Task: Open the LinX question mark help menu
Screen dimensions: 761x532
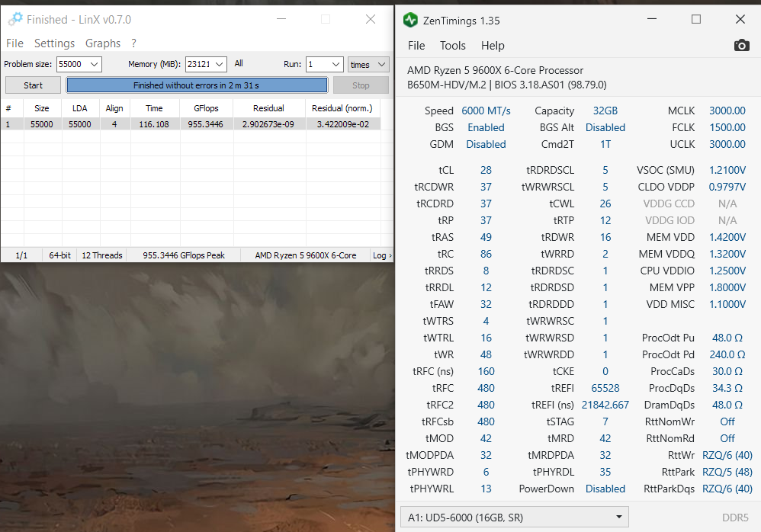Action: click(x=133, y=43)
